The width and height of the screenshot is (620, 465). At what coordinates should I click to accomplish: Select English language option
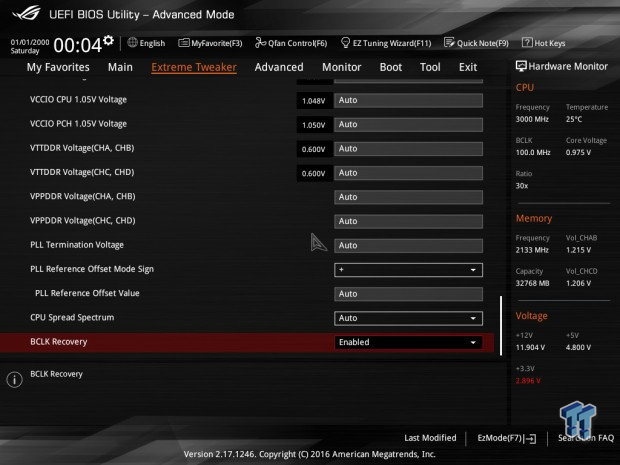152,43
